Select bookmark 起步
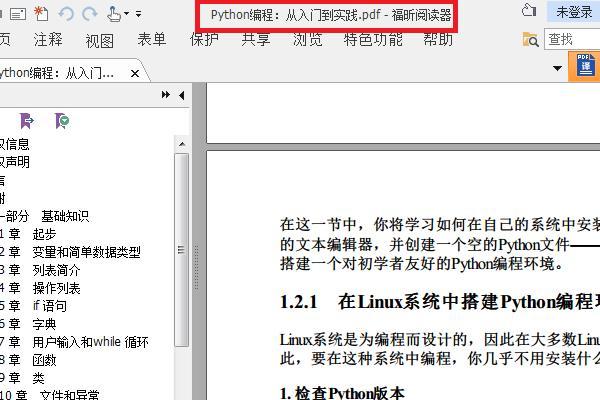 click(x=44, y=234)
